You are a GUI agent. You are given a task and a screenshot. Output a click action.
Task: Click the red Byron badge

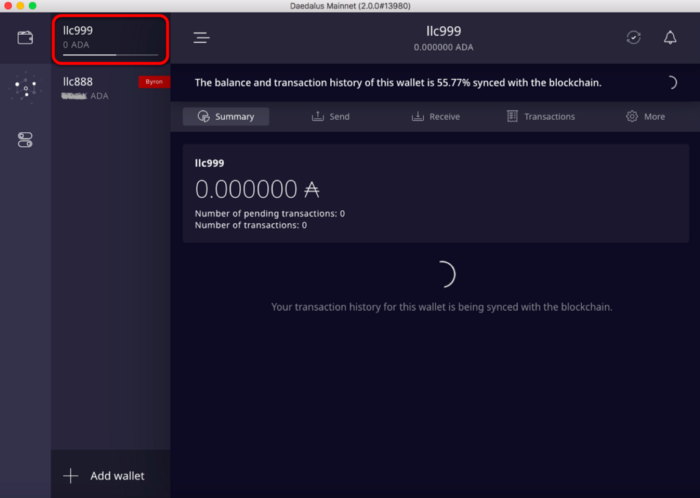pyautogui.click(x=153, y=82)
